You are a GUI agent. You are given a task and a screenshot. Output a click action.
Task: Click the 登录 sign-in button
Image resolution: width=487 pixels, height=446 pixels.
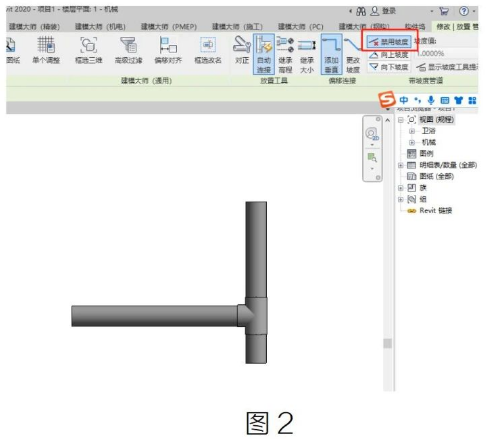click(383, 11)
